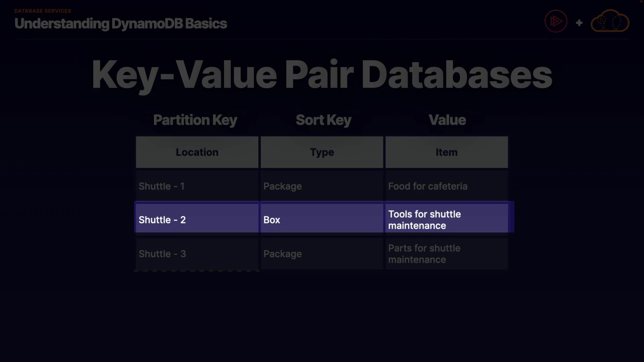The image size is (644, 362).
Task: Select the Box cell in highlighted row
Action: click(322, 220)
